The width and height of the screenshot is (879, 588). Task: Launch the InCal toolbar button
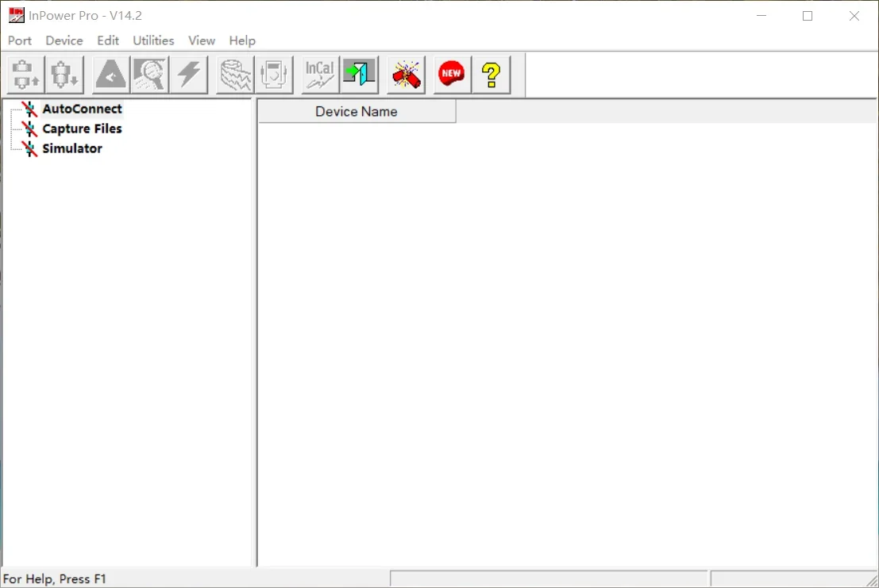[319, 75]
